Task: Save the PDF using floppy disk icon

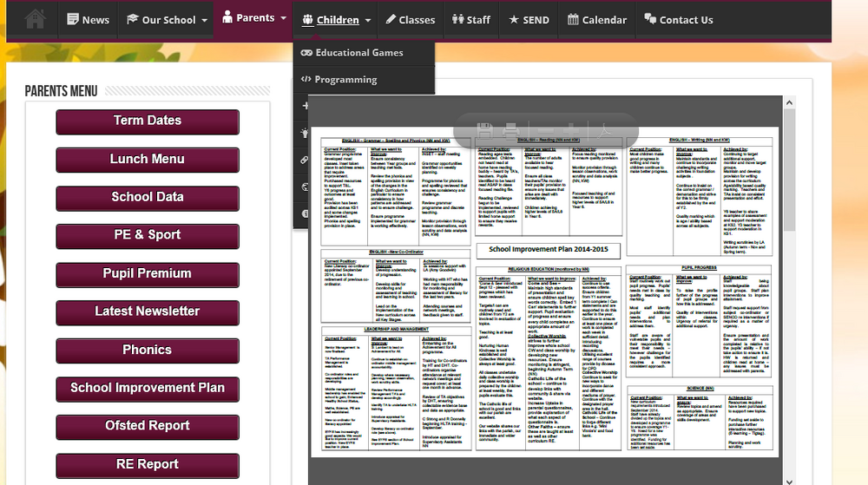Action: (x=484, y=131)
